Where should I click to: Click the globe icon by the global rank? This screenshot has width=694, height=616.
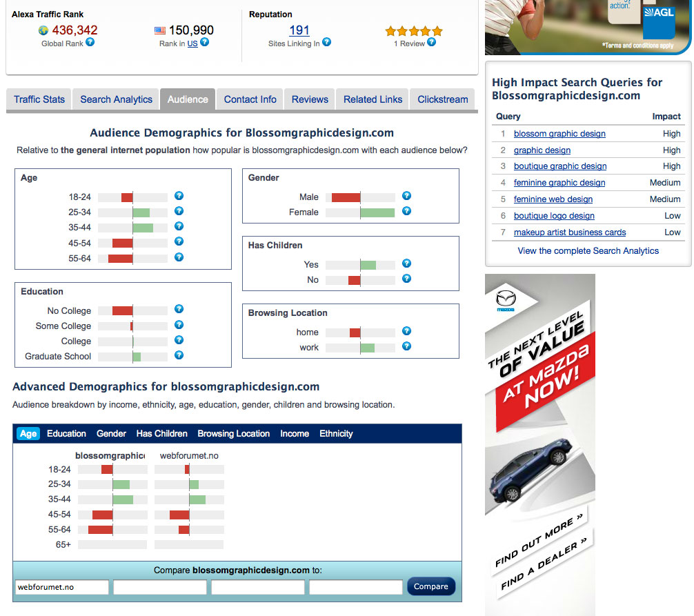tap(43, 30)
